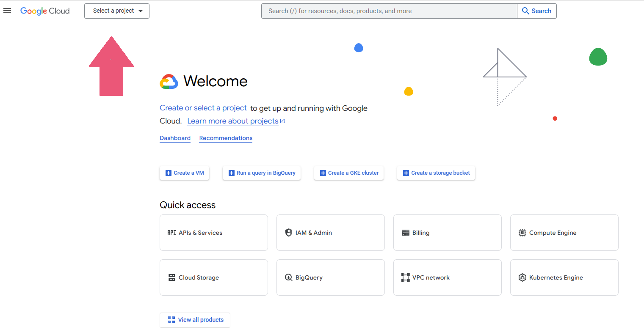Click the Google Cloud icon beside Welcome
This screenshot has width=644, height=335.
click(x=169, y=82)
